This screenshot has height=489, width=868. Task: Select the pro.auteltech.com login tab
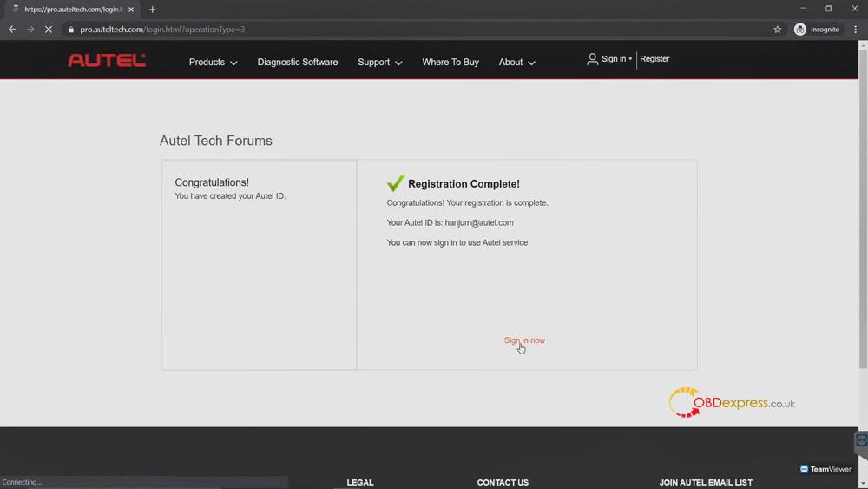coord(72,10)
